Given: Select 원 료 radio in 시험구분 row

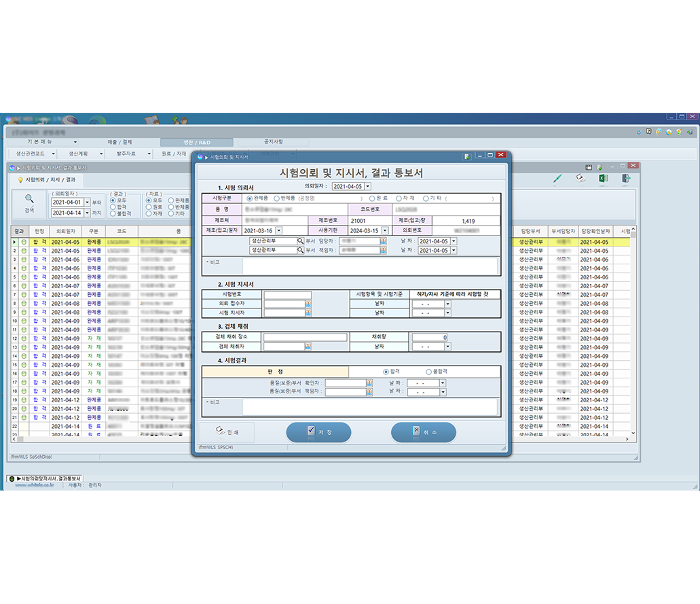Looking at the screenshot, I should [371, 198].
